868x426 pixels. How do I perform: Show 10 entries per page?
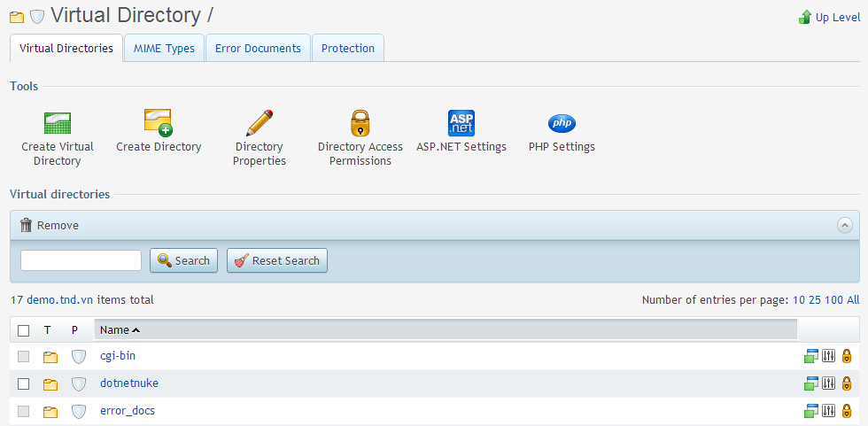click(x=799, y=300)
